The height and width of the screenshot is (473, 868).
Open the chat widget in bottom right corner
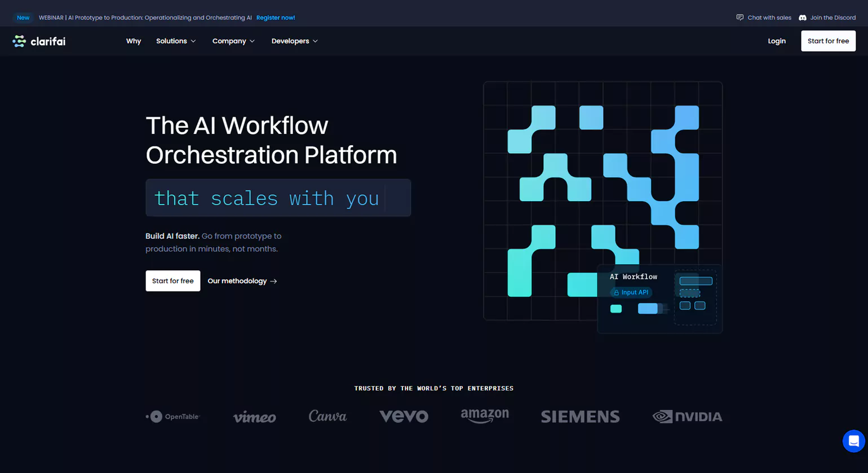pos(853,441)
